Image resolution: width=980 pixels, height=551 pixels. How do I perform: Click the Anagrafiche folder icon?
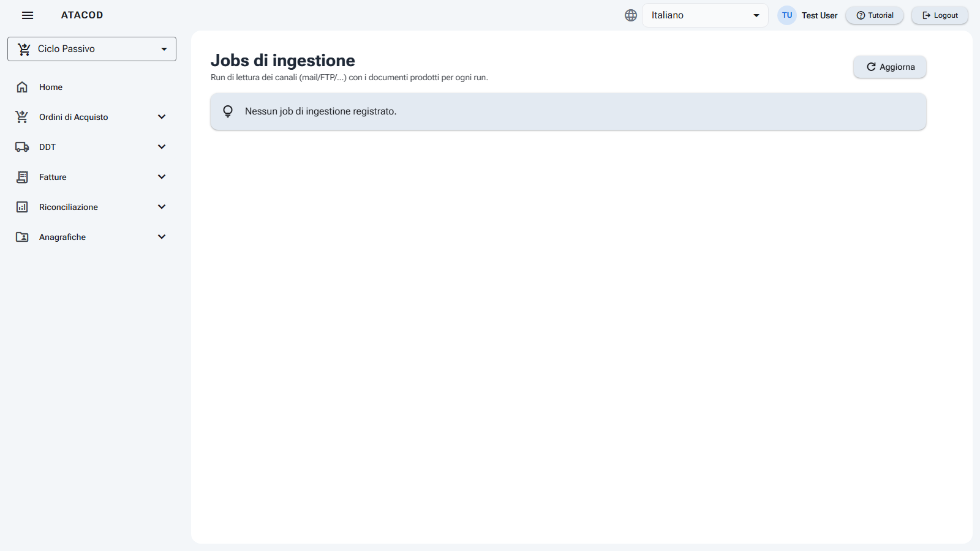point(22,237)
